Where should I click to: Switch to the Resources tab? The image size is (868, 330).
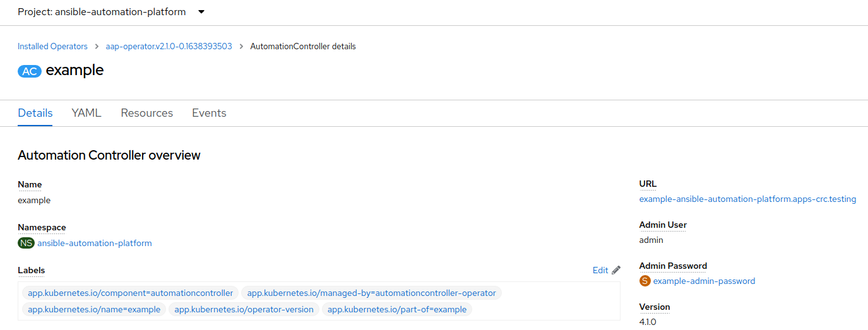[146, 113]
